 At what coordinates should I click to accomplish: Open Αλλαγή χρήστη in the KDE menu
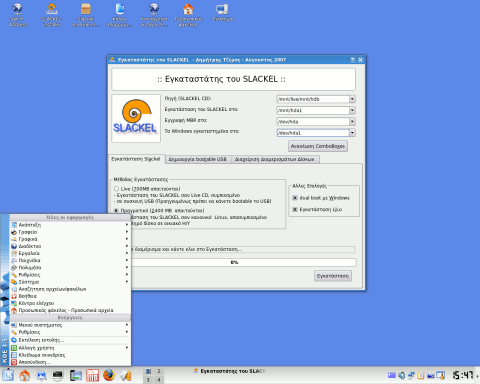(x=70, y=348)
